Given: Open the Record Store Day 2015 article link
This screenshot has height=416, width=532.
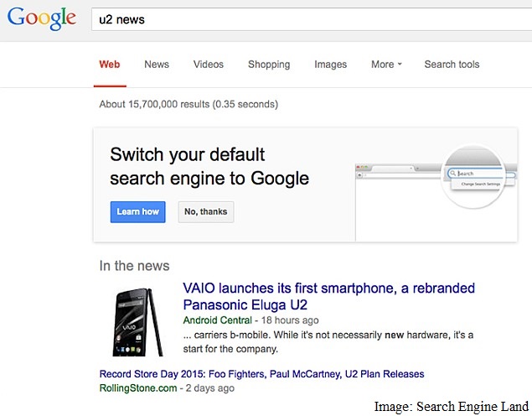Looking at the screenshot, I should [261, 374].
